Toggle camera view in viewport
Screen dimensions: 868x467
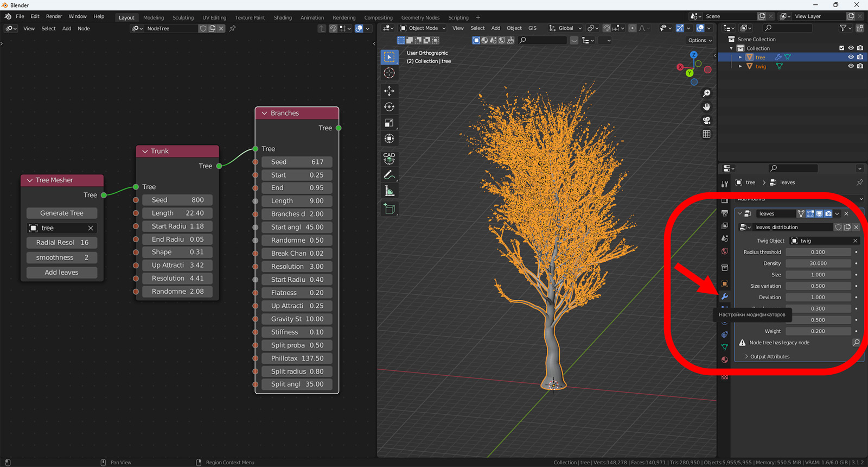706,121
